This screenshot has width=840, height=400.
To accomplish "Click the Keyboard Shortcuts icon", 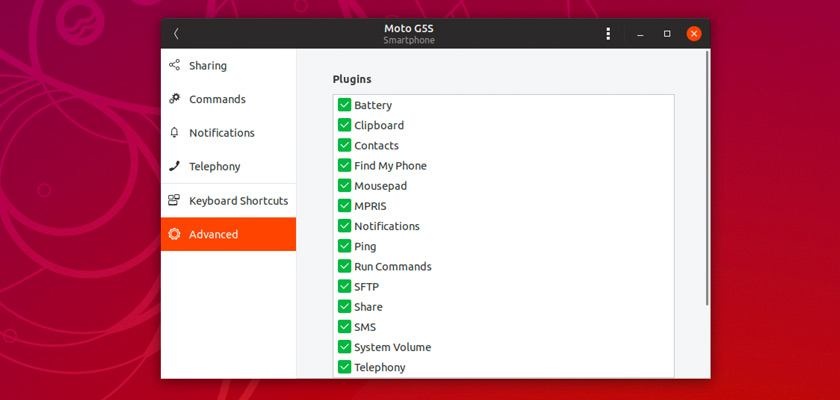I will coord(174,200).
